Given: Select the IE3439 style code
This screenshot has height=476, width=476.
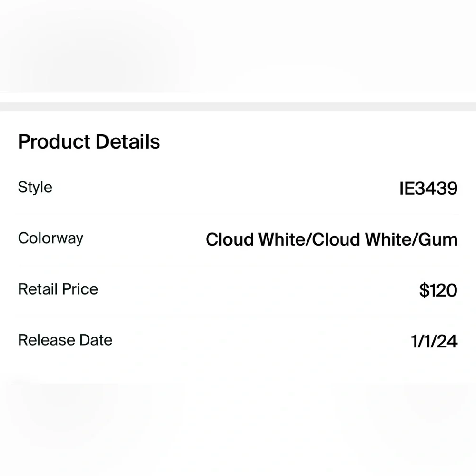Looking at the screenshot, I should coord(428,189).
